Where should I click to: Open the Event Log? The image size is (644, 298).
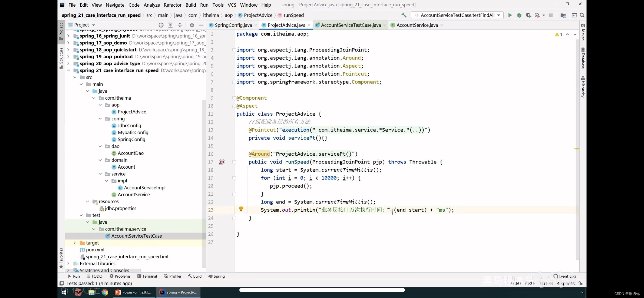click(565, 276)
